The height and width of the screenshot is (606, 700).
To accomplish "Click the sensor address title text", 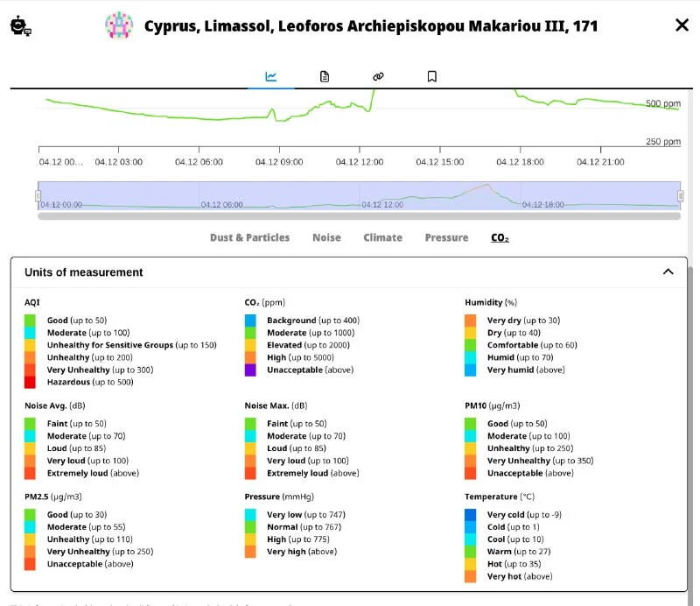I will point(371,26).
